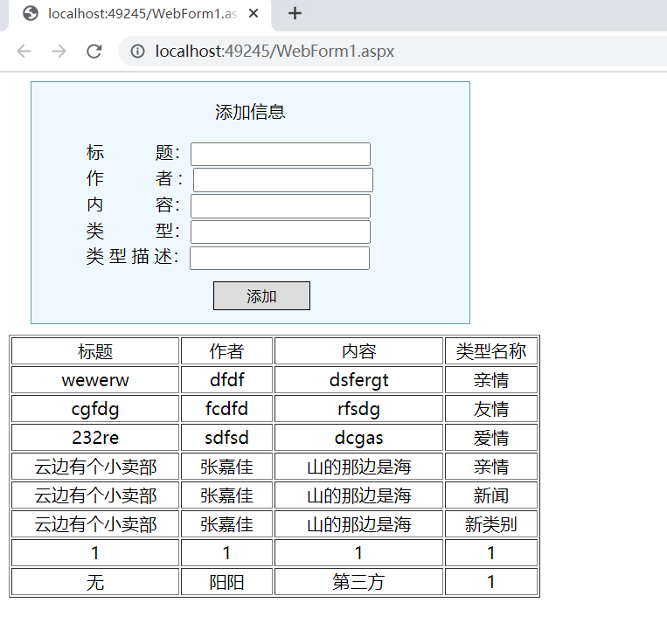The height and width of the screenshot is (644, 667).
Task: Select the sdfsd cell
Action: (226, 438)
